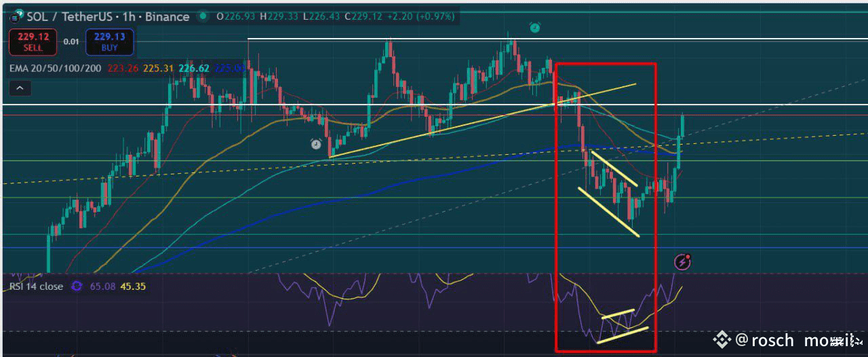Click the purple lightning bolt icon

(x=682, y=262)
